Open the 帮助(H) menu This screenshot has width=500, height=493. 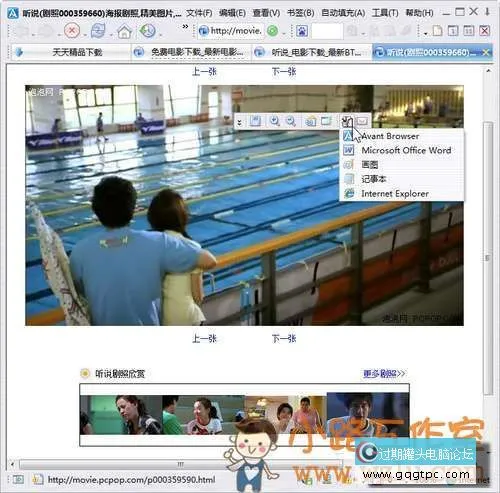[419, 13]
